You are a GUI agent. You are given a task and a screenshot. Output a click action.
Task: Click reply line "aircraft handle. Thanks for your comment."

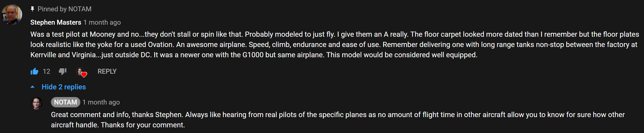coord(118,125)
